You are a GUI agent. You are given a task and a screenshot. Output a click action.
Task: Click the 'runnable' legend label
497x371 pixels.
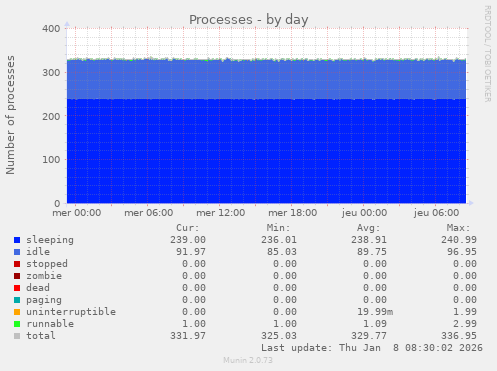pyautogui.click(x=50, y=324)
